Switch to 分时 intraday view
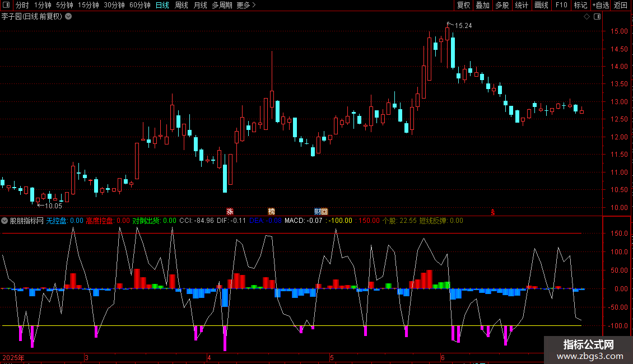The width and height of the screenshot is (633, 364). click(22, 5)
